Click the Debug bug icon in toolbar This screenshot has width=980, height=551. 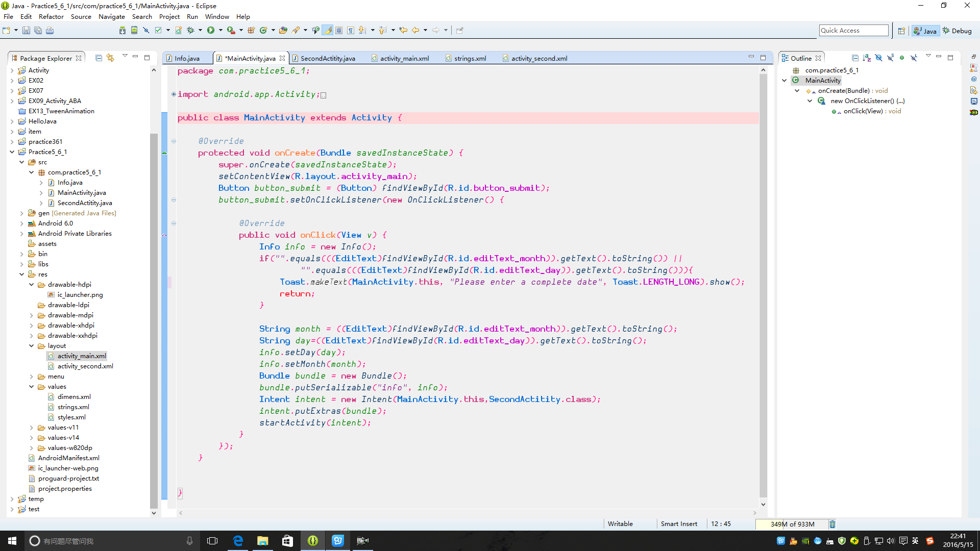[190, 31]
